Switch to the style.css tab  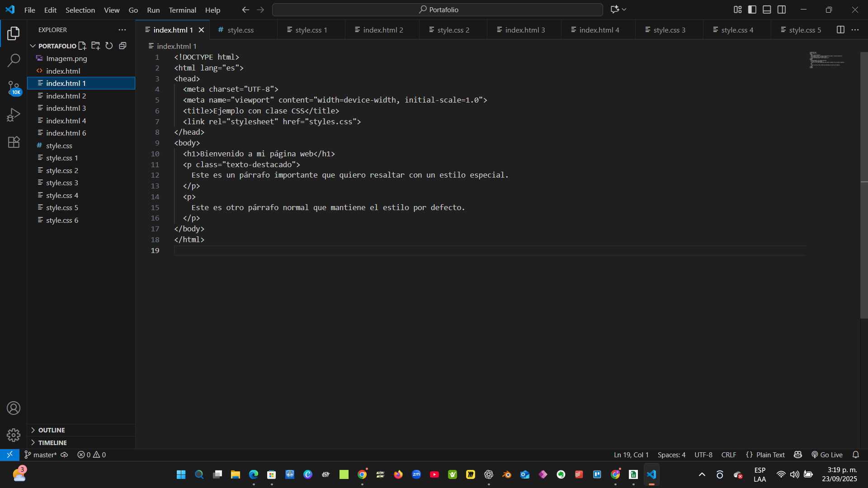[x=243, y=30]
